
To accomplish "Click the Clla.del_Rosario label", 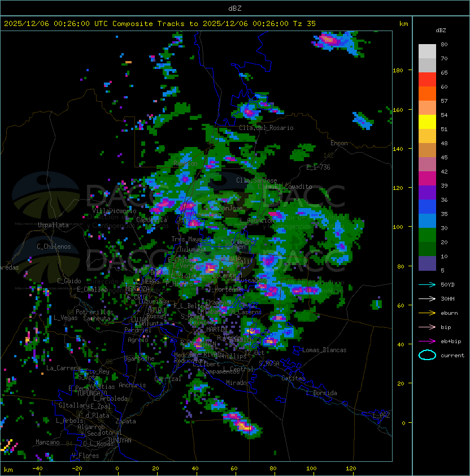I will coord(266,128).
